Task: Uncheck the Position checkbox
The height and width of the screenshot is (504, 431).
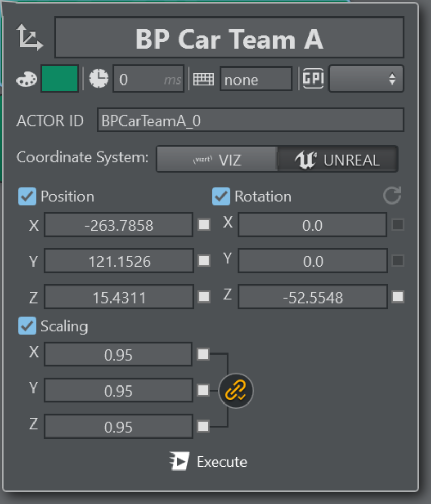Action: [x=27, y=196]
